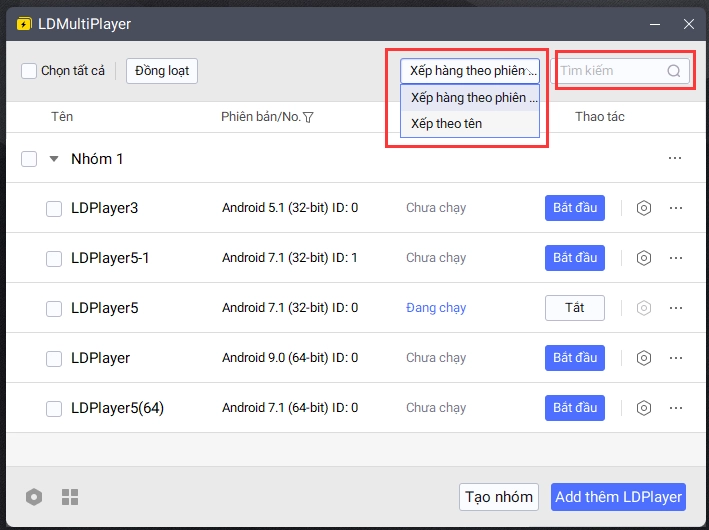Choose Xếp hàng theo phiên option in list
The width and height of the screenshot is (709, 530).
pos(470,98)
